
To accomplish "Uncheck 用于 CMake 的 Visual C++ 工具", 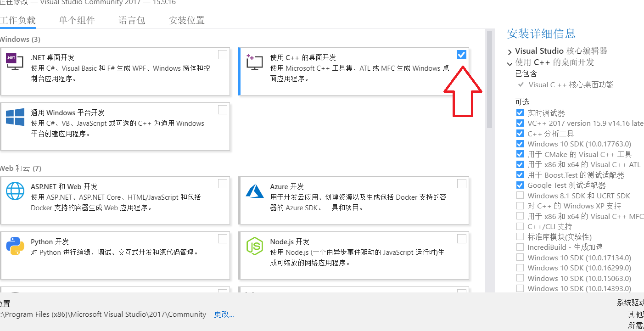I will tap(520, 154).
